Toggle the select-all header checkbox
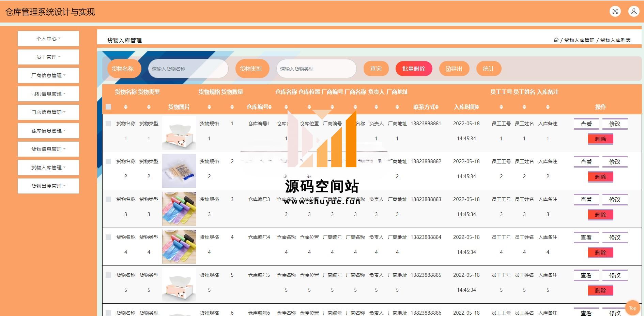The height and width of the screenshot is (316, 644). click(x=108, y=107)
